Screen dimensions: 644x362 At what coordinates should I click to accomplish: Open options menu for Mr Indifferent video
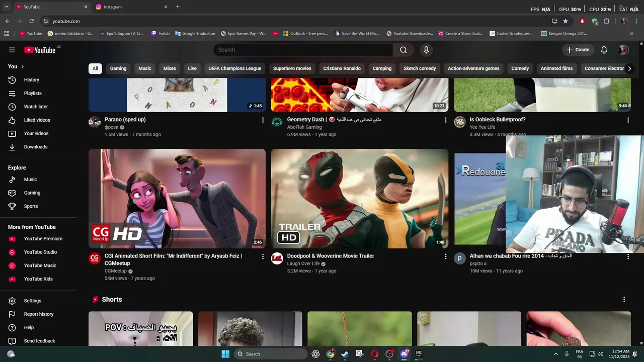click(263, 256)
